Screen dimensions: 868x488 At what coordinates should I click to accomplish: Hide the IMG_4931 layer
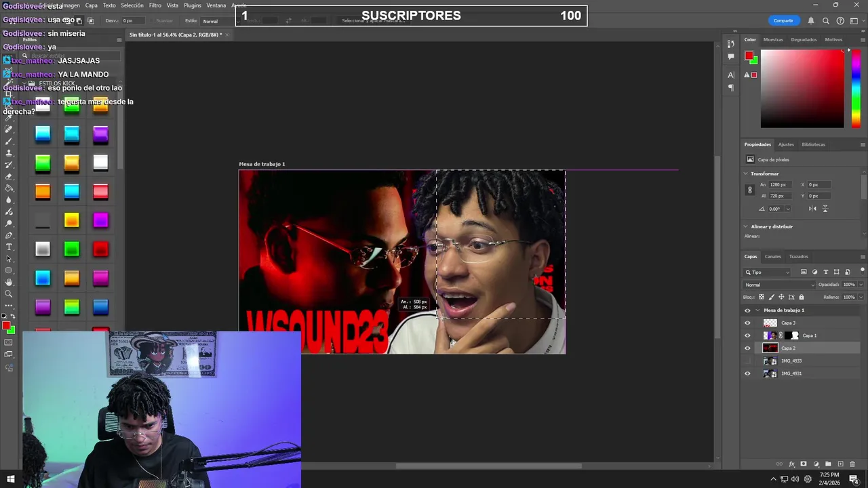[747, 373]
